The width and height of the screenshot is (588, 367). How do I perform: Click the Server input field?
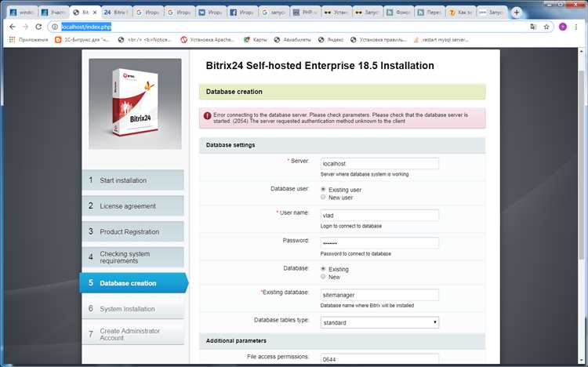[x=379, y=164]
